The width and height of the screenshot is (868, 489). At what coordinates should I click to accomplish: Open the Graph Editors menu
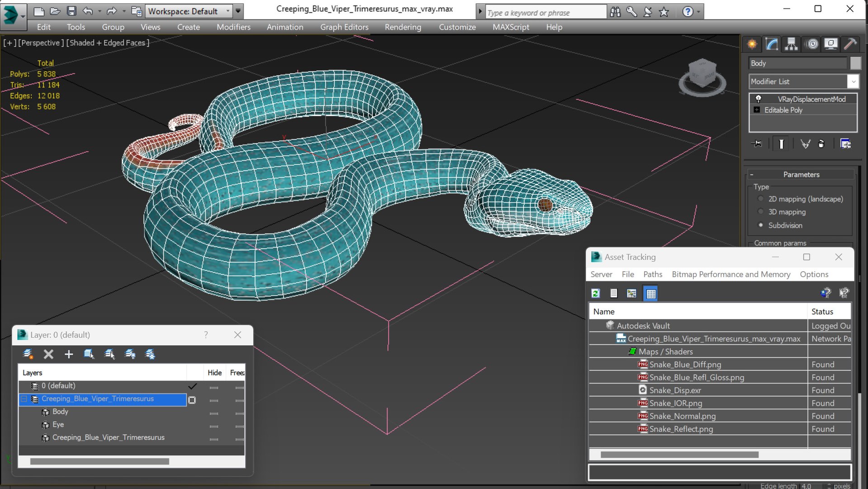[x=344, y=27]
